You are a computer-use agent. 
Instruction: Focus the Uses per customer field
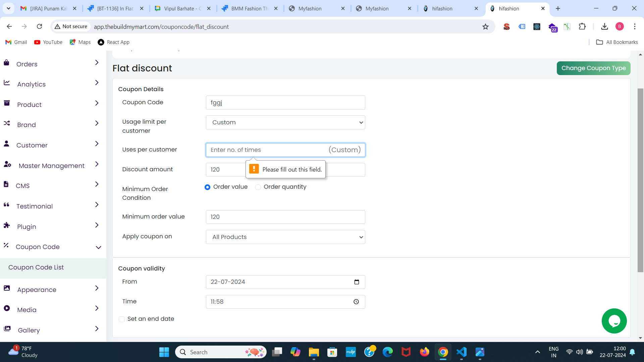285,150
